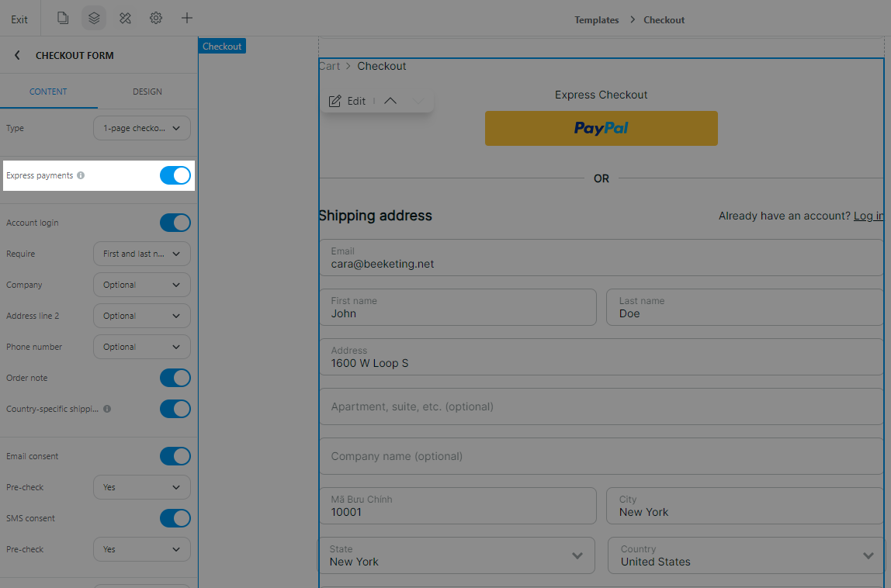Click the Company name optional field

[602, 456]
